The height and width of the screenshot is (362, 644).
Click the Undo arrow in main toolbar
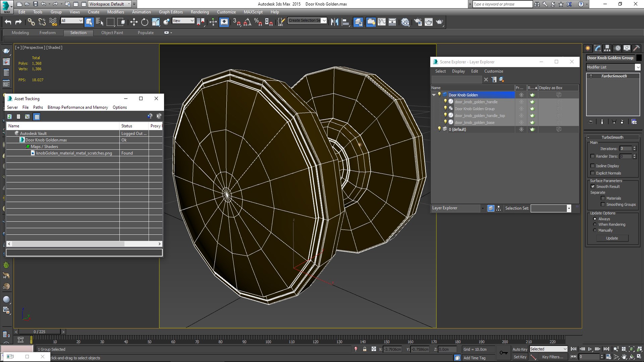8,22
